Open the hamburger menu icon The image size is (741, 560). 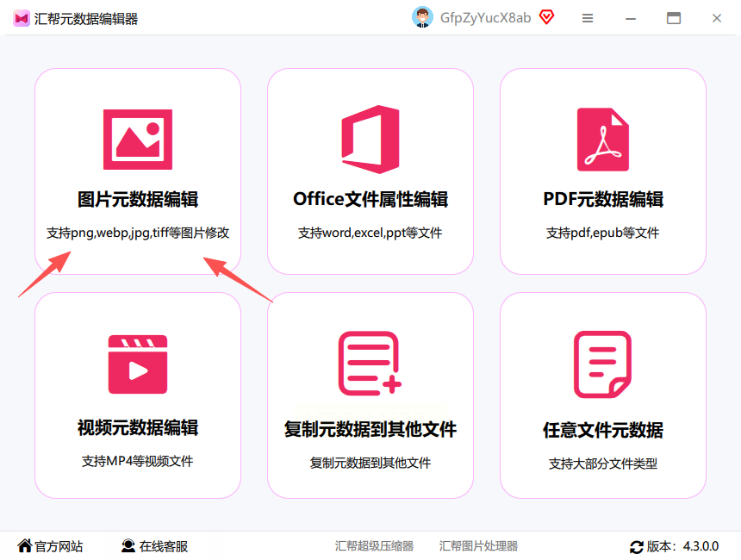point(588,18)
